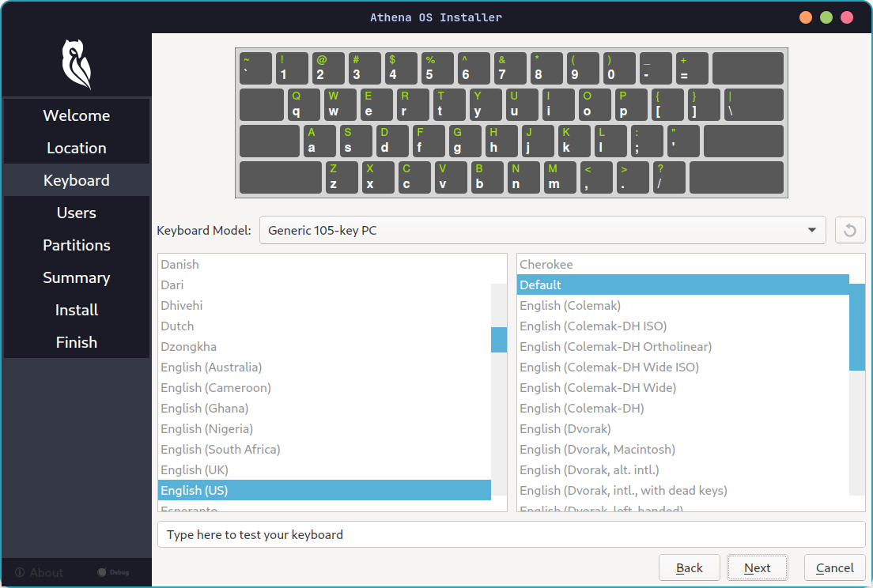Reset keyboard model using the refresh icon

click(850, 230)
